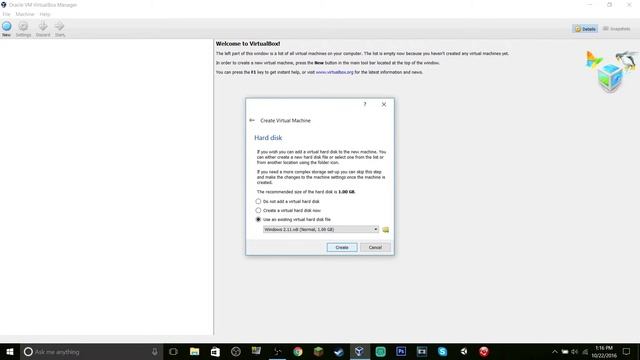Click the New toolbar icon in VirtualBox Manager
This screenshot has width=640, height=360.
click(x=7, y=29)
